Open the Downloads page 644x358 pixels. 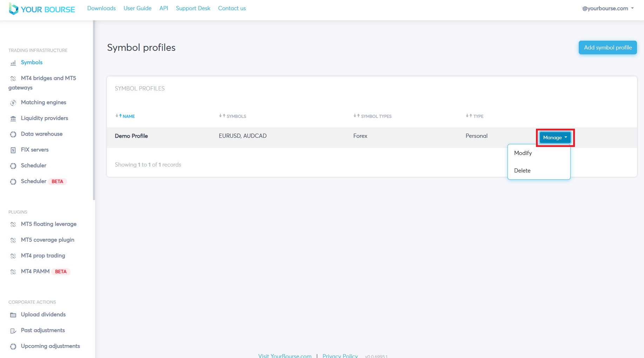coord(101,8)
